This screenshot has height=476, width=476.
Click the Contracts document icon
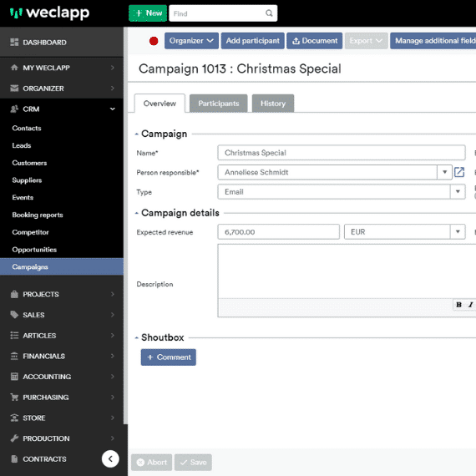(14, 458)
